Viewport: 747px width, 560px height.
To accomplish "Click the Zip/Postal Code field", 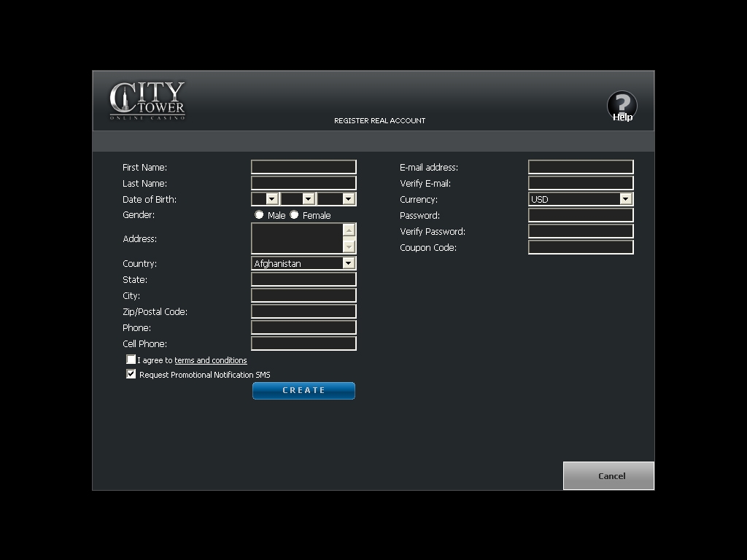I will (x=303, y=311).
